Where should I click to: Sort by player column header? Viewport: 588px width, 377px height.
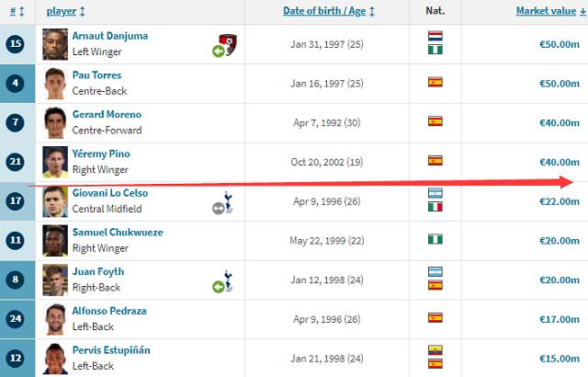tap(66, 11)
